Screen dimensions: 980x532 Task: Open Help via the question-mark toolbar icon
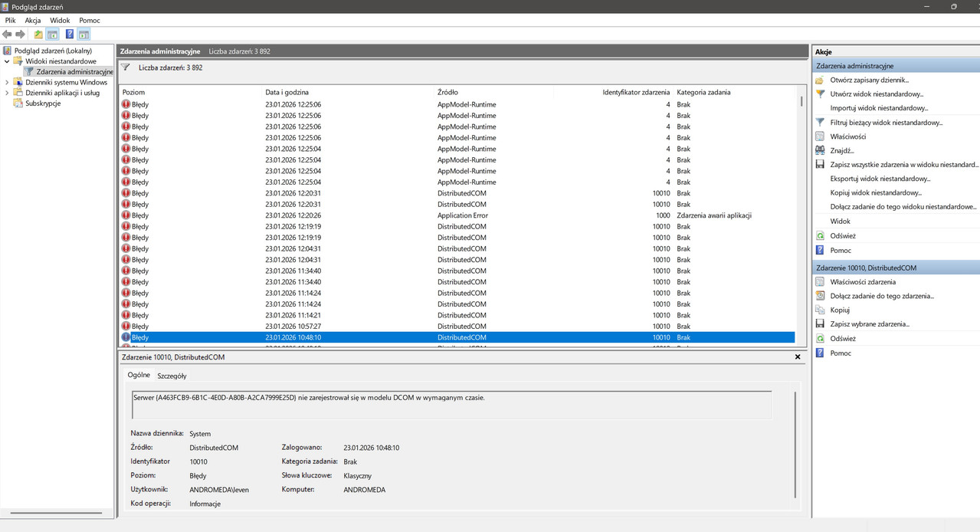click(x=70, y=34)
